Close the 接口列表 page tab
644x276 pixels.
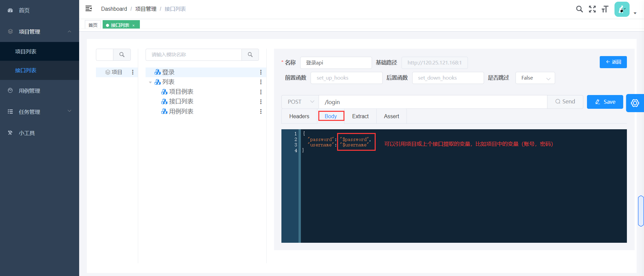pyautogui.click(x=133, y=25)
